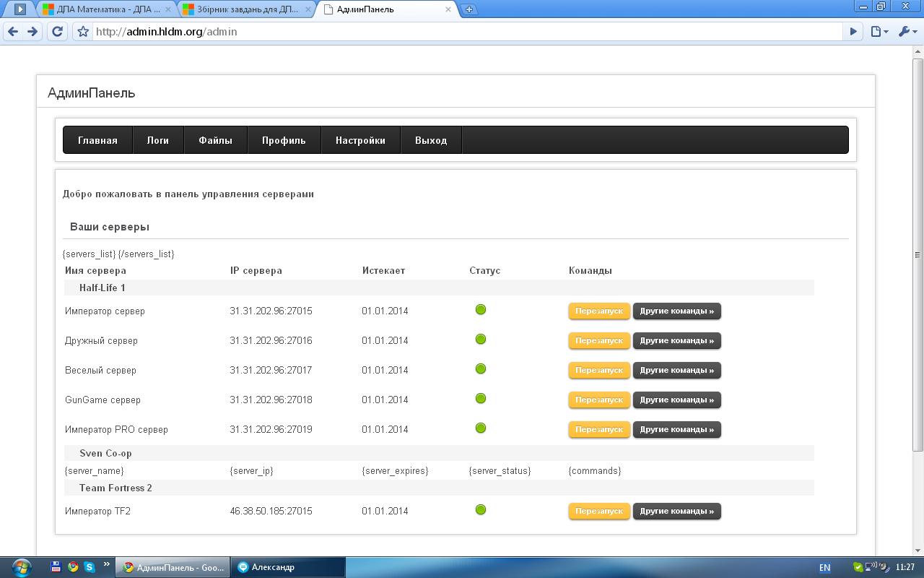
Task: Open the page menu dropdown
Action: pos(879,32)
